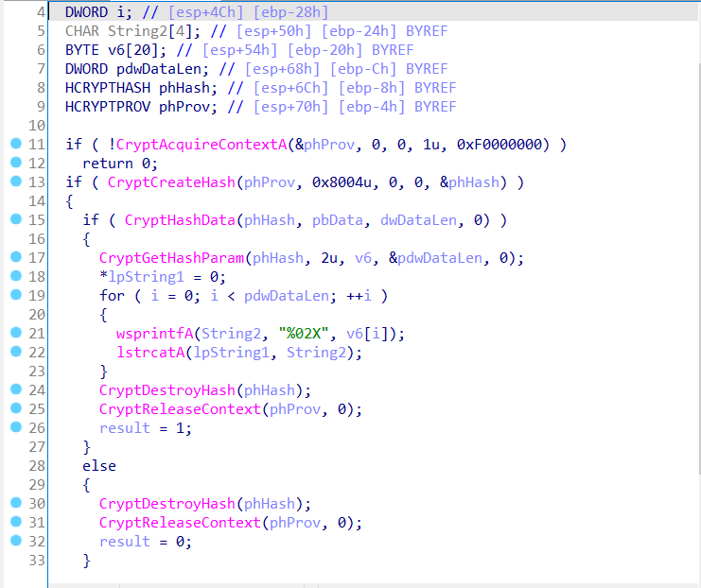The height and width of the screenshot is (588, 701).
Task: Toggle the breakpoint dot at line 24
Action: tap(15, 389)
